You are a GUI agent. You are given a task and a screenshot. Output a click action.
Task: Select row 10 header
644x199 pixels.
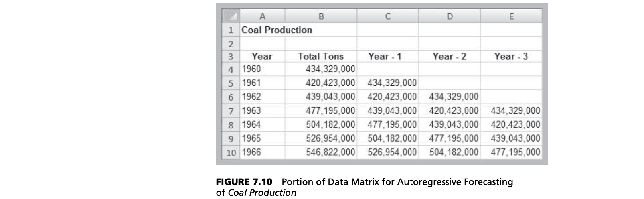tap(231, 152)
